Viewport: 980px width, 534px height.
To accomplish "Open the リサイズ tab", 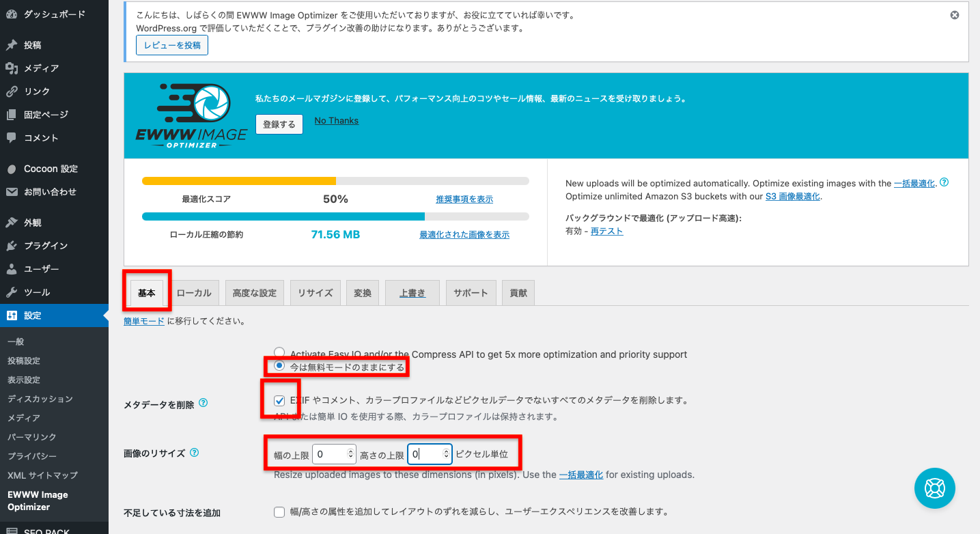I will coord(316,293).
